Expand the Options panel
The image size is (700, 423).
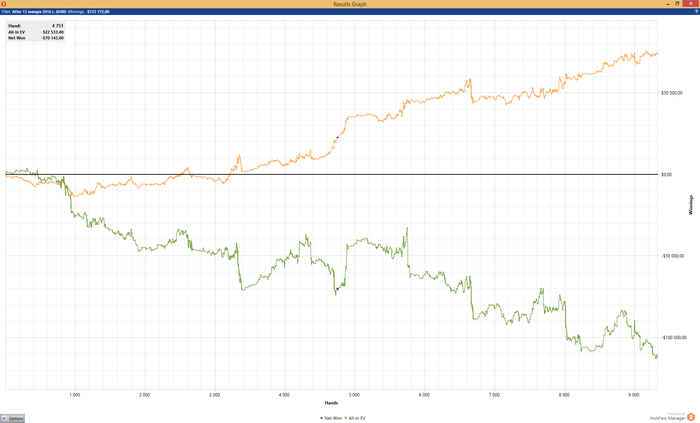point(12,419)
